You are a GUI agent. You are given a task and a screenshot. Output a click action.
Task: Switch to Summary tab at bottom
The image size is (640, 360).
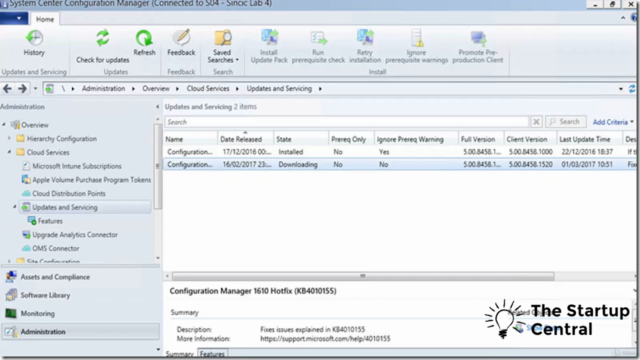(180, 353)
